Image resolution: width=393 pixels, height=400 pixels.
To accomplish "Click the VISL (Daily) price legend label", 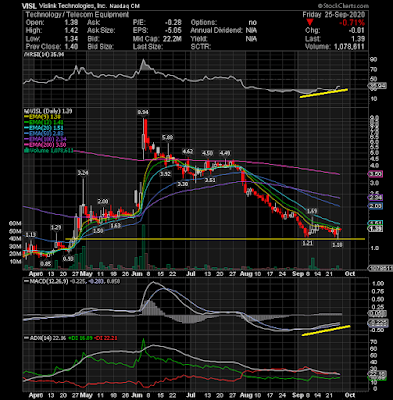I will click(48, 111).
